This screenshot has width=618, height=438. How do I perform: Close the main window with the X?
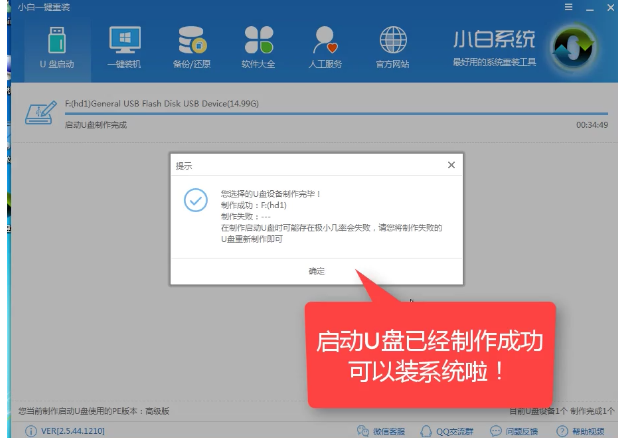[x=611, y=7]
